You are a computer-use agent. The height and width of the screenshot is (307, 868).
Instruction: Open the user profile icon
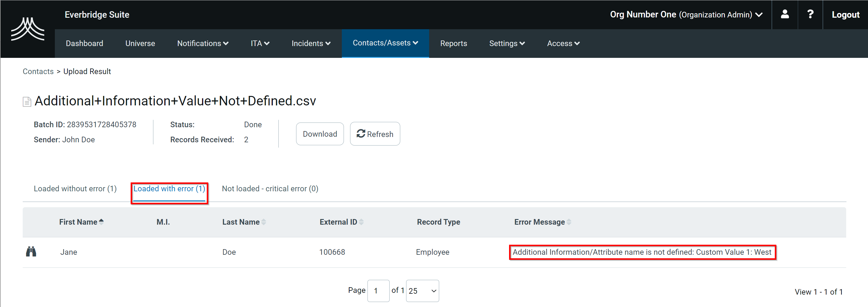click(785, 14)
